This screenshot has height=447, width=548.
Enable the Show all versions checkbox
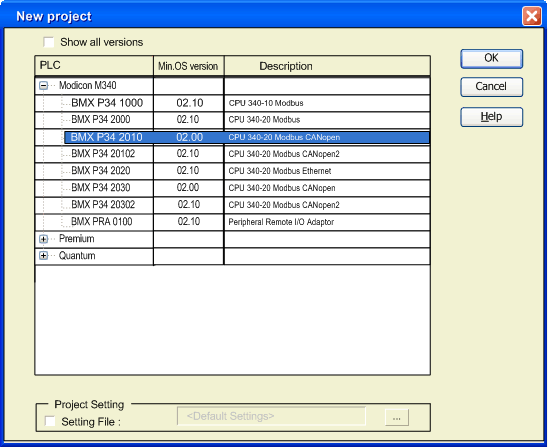[x=49, y=42]
